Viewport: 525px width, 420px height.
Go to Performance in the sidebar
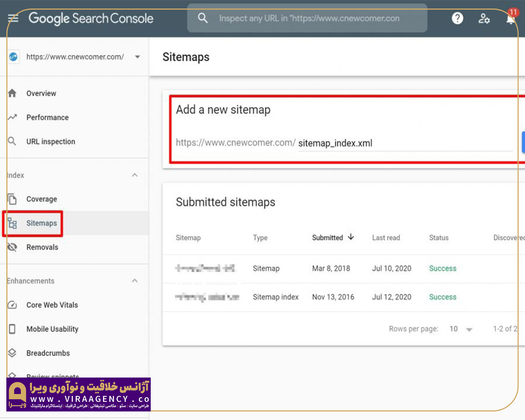[47, 118]
